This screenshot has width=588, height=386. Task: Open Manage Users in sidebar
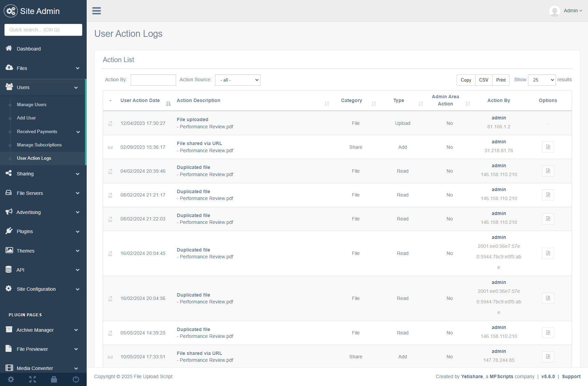[32, 105]
